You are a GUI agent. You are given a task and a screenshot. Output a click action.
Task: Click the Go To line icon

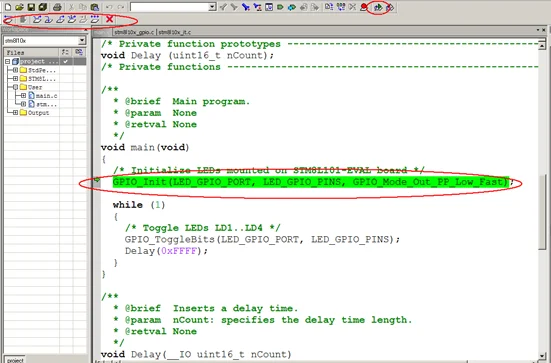coord(269,7)
